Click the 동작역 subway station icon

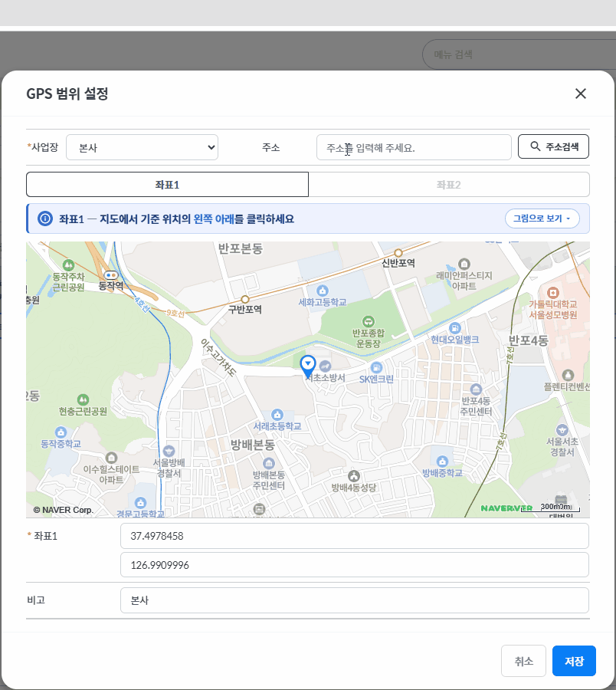pyautogui.click(x=110, y=275)
